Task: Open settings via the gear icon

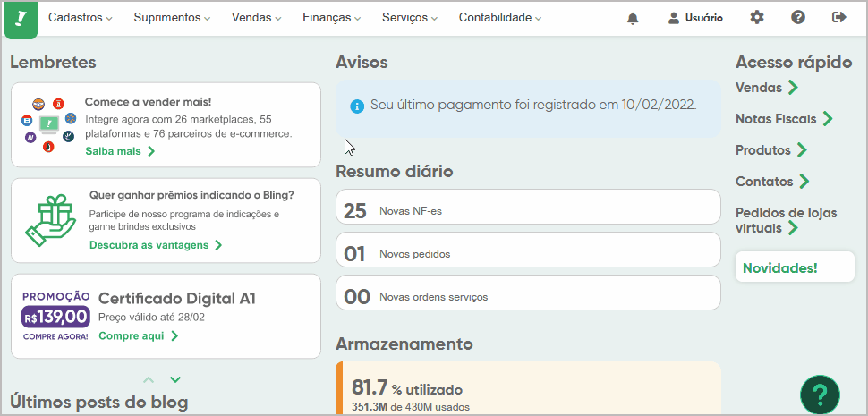Action: (756, 18)
